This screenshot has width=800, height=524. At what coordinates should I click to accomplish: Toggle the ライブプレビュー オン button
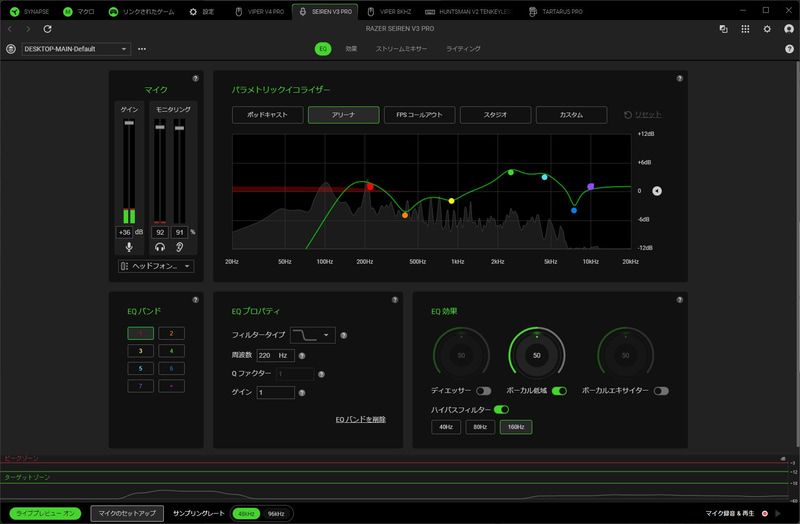click(x=45, y=513)
